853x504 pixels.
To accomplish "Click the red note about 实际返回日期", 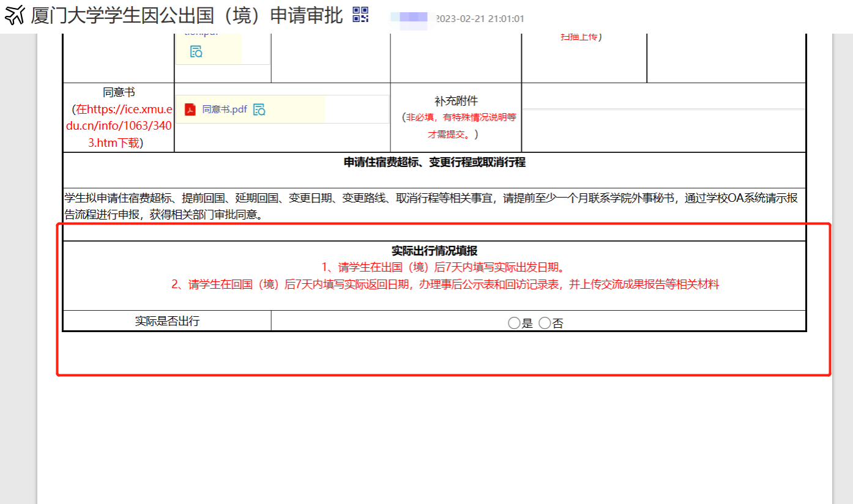I will [445, 284].
